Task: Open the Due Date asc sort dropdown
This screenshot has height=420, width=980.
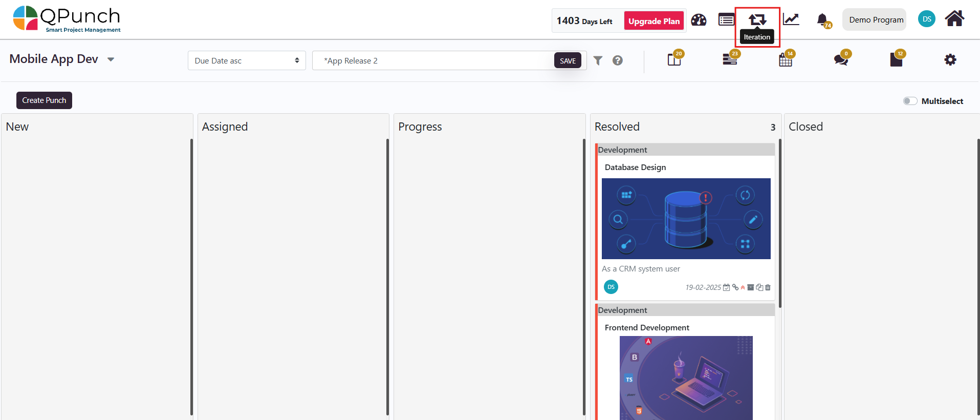Action: point(247,60)
